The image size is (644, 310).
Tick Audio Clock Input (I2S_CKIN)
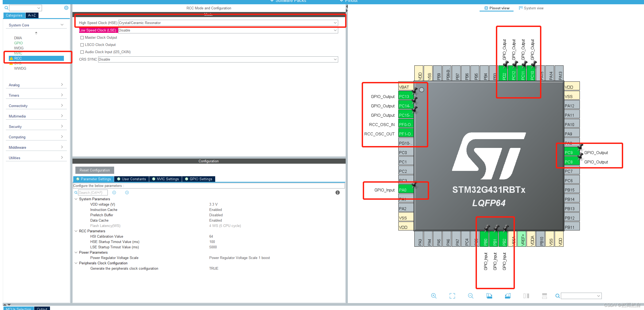pos(82,52)
